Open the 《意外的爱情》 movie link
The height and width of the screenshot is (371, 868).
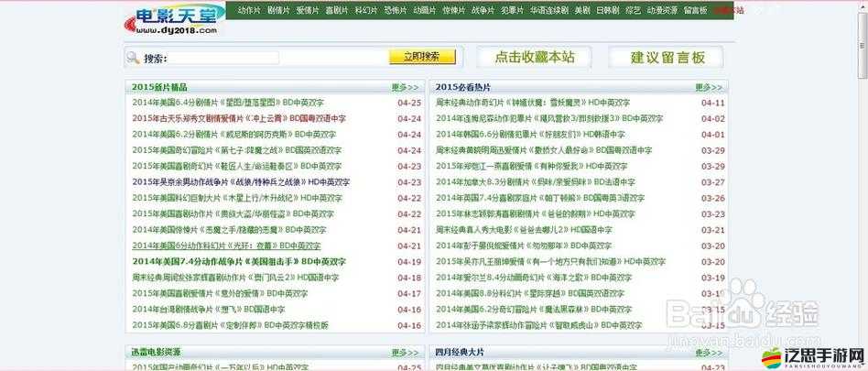coord(220,293)
